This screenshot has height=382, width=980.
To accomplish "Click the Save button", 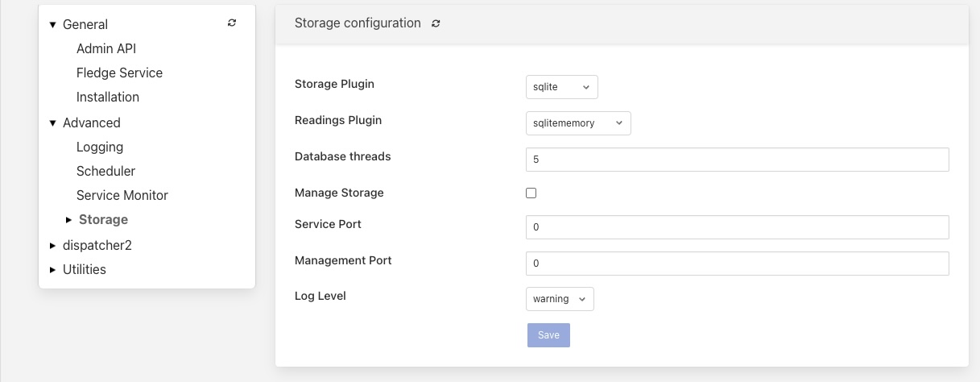I will click(x=548, y=335).
